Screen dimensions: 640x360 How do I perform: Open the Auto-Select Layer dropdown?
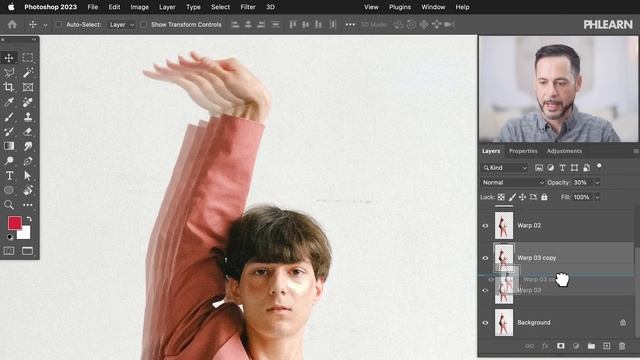(x=121, y=24)
